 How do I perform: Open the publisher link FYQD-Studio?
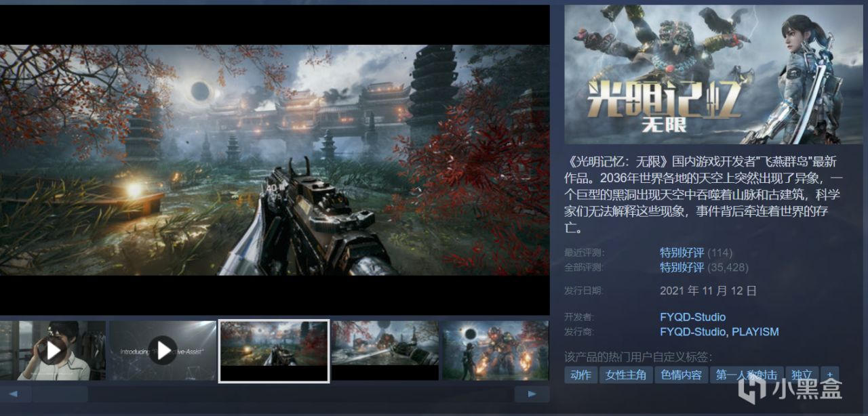(692, 332)
